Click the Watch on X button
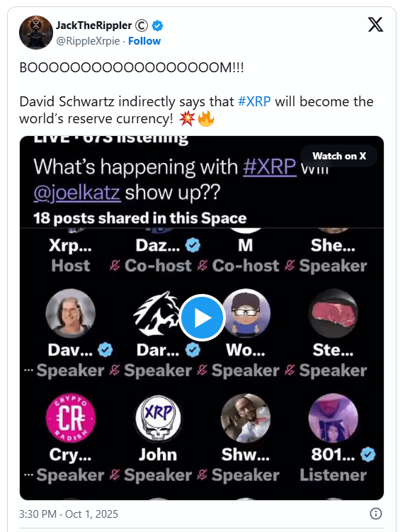This screenshot has width=405, height=532. coord(339,156)
